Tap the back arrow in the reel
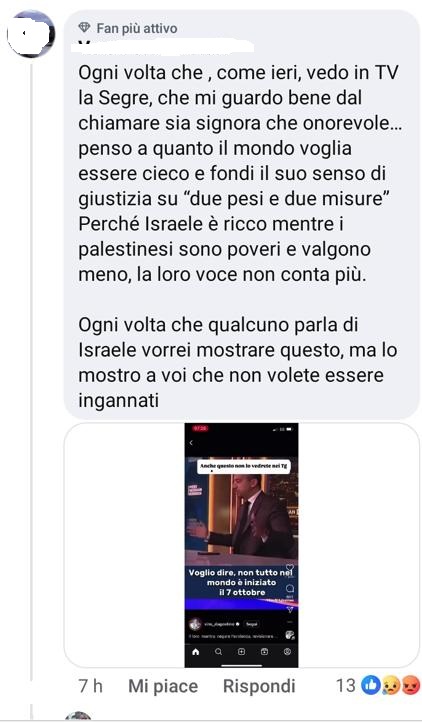The image size is (422, 723). [x=191, y=443]
